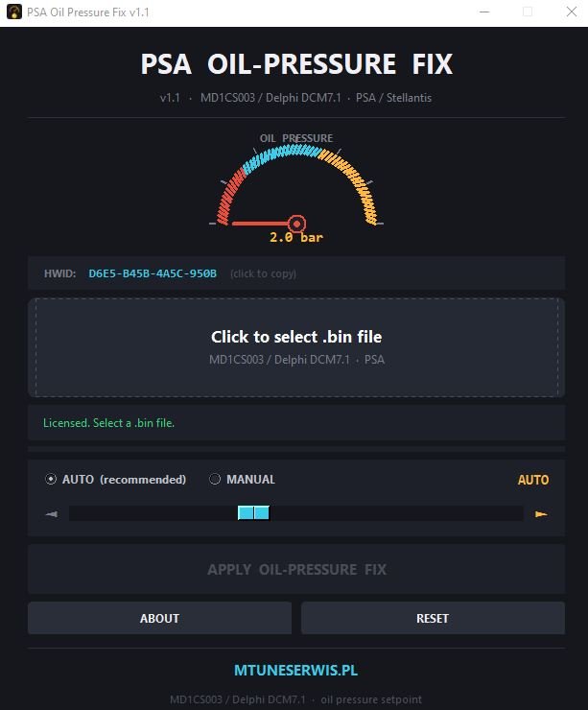Open the ABOUT dialog

tap(159, 618)
